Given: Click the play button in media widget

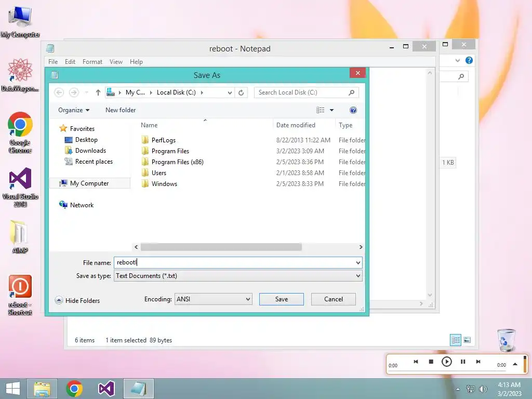Looking at the screenshot, I should click(446, 362).
